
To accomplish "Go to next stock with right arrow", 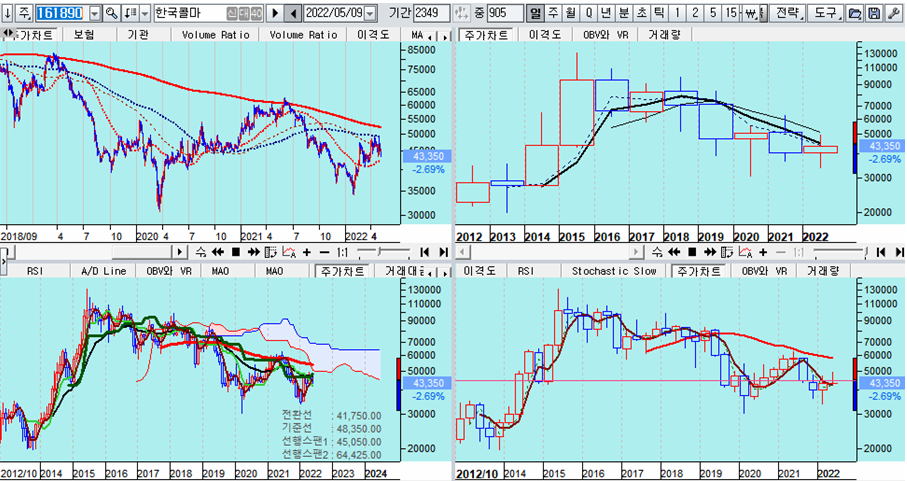I will point(275,13).
